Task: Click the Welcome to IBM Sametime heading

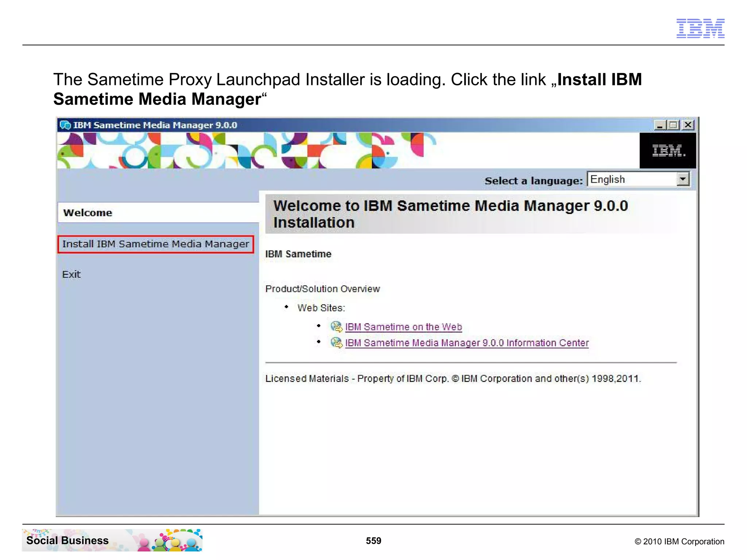Action: click(x=450, y=214)
